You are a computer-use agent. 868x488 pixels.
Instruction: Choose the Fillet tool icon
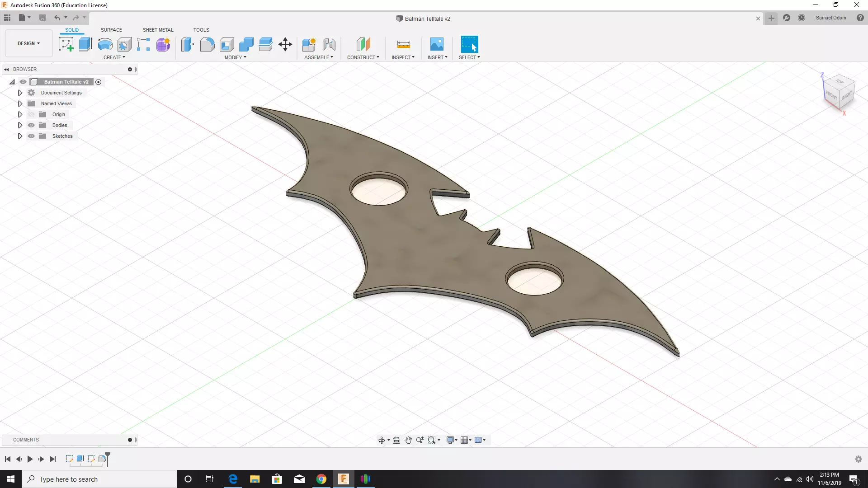coord(207,44)
